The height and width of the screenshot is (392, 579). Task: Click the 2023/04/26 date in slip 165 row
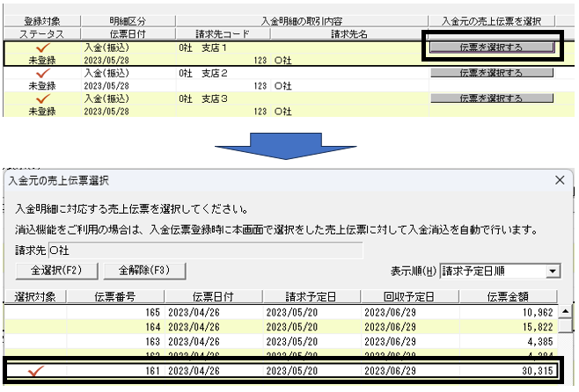coord(194,312)
